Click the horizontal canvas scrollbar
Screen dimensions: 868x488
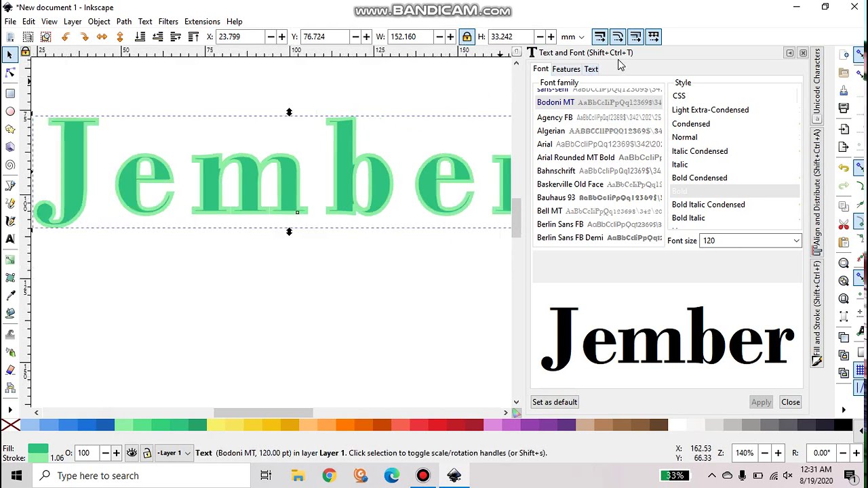tap(263, 412)
